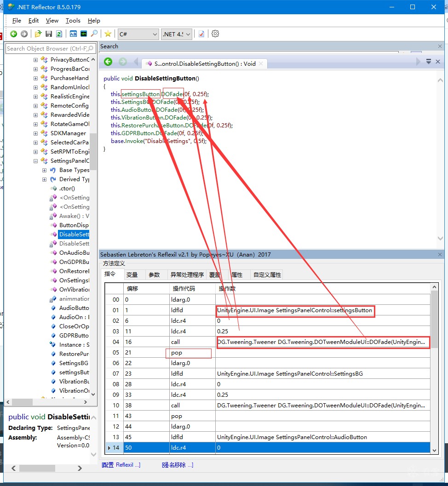Collapse the SettingsPanelControl tree node

coord(35,161)
